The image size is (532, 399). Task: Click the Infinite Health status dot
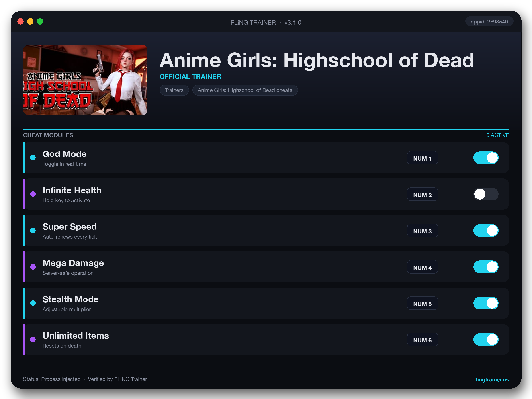33,194
